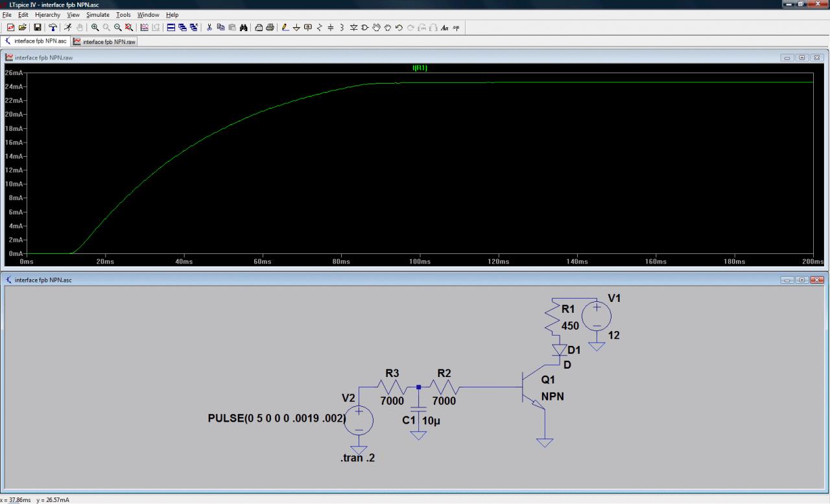The width and height of the screenshot is (830, 504).
Task: Run the simulation with the running-man icon
Action: (x=69, y=27)
